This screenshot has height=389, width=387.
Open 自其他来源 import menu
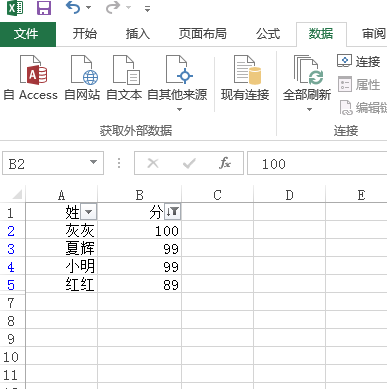point(177,78)
